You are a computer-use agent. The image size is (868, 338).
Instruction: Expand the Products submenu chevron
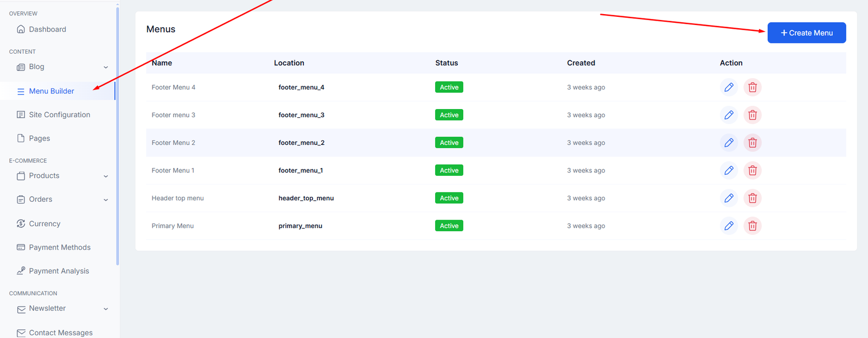tap(106, 176)
